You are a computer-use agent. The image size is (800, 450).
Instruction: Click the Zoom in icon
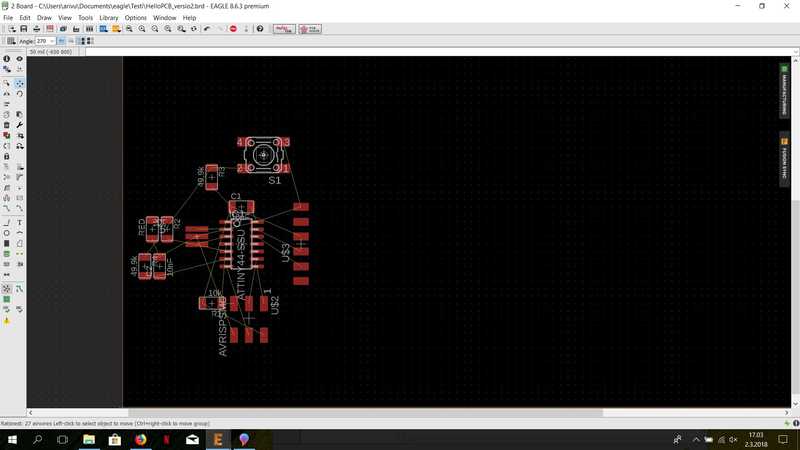142,29
